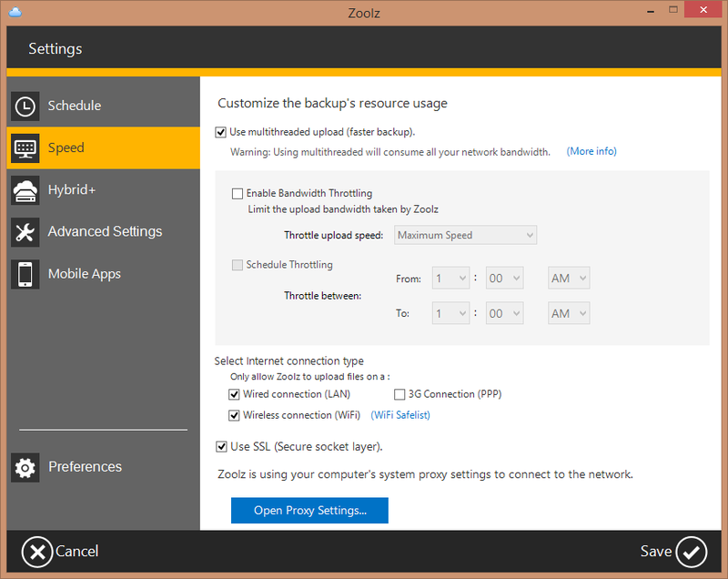This screenshot has width=728, height=579.
Task: Open Throttle upload speed dropdown
Action: [x=465, y=236]
